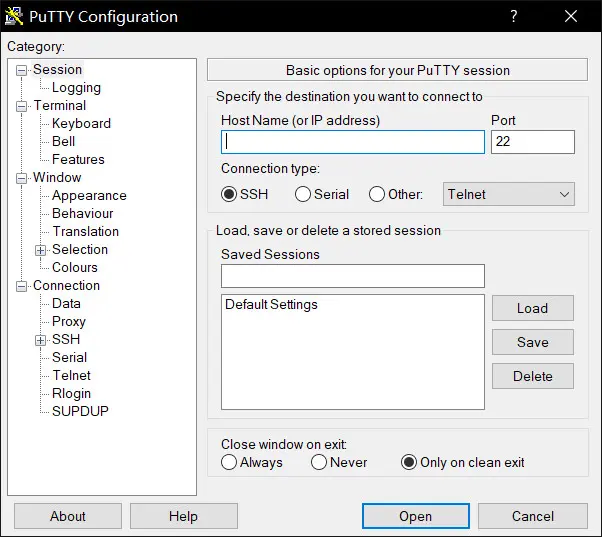Collapse the Session tree node

[22, 71]
